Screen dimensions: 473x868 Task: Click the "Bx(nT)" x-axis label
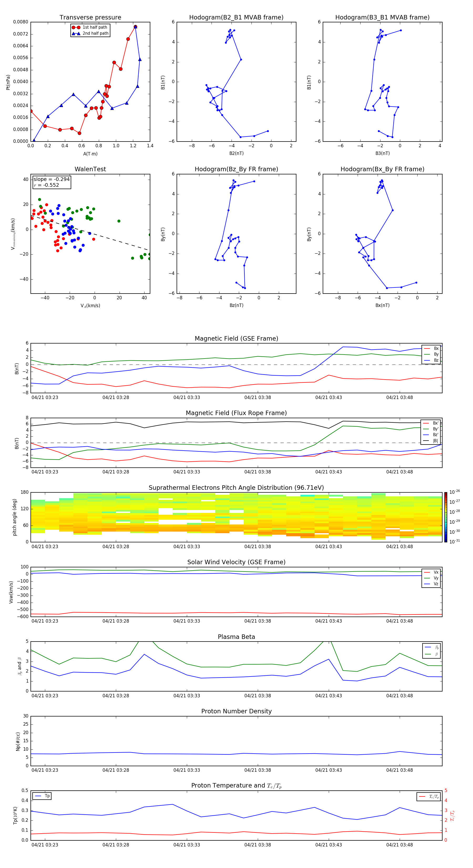pyautogui.click(x=382, y=305)
